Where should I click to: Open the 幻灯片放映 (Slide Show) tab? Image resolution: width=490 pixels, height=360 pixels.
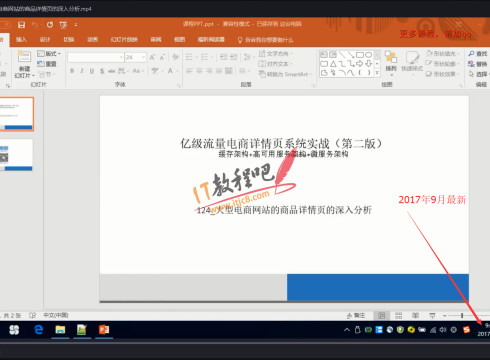124,40
